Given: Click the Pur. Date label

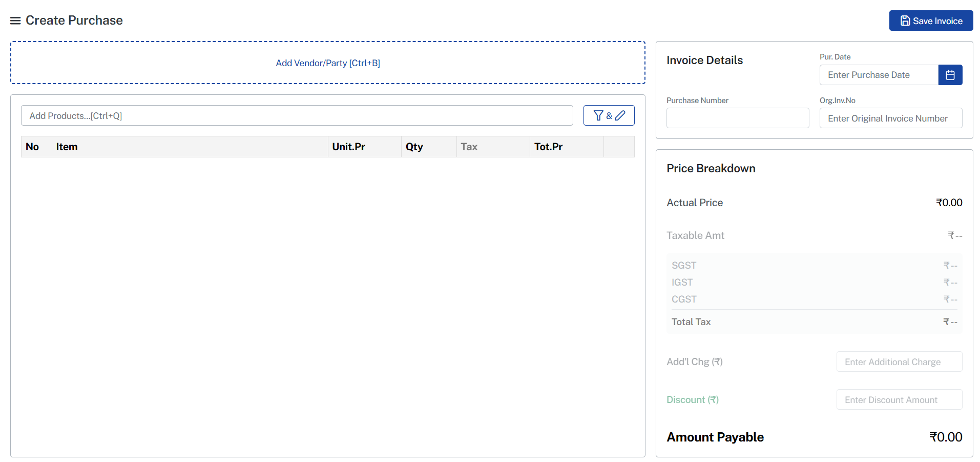Looking at the screenshot, I should 835,57.
